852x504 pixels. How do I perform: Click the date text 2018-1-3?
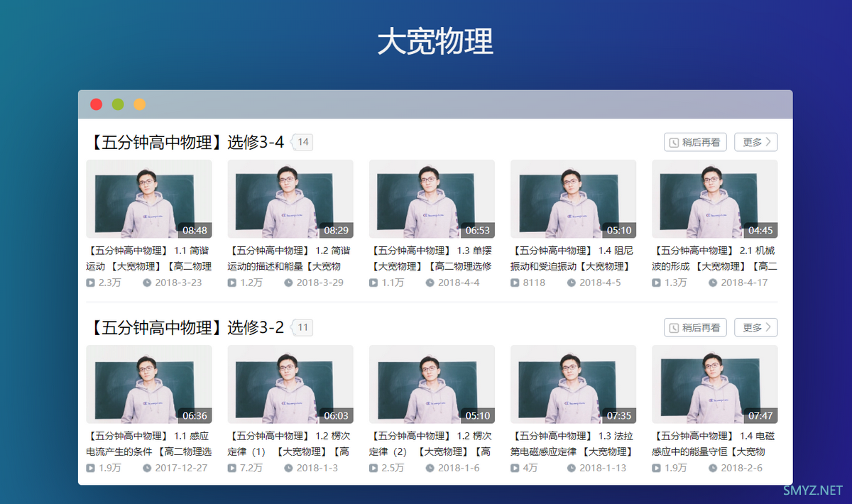[x=317, y=468]
